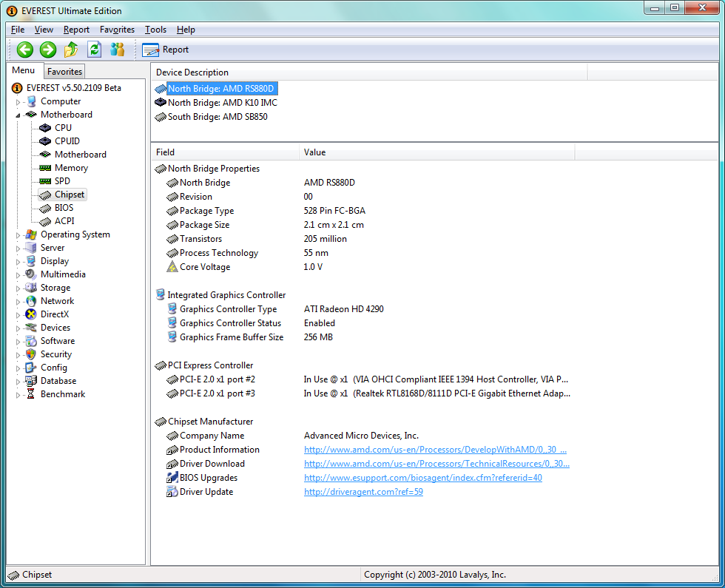The height and width of the screenshot is (588, 725).
Task: Select North Bridge: AMD K10 IMC device
Action: (x=223, y=103)
